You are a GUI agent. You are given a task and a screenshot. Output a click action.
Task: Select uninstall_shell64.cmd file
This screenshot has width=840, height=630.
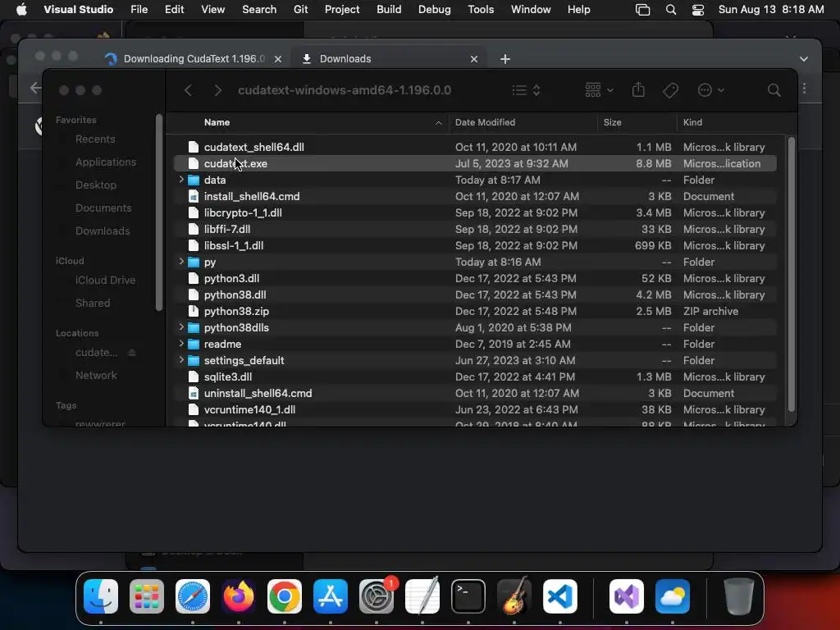tap(475, 393)
